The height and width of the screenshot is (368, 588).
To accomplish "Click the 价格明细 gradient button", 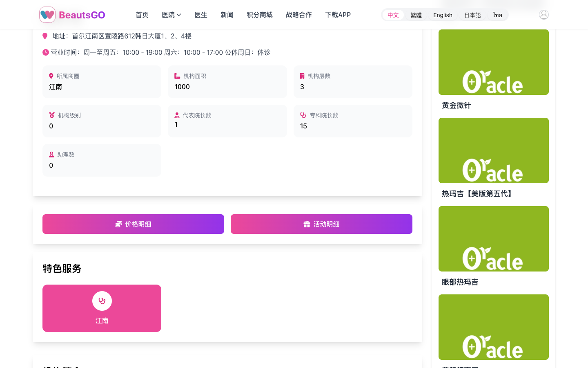I will (x=133, y=224).
